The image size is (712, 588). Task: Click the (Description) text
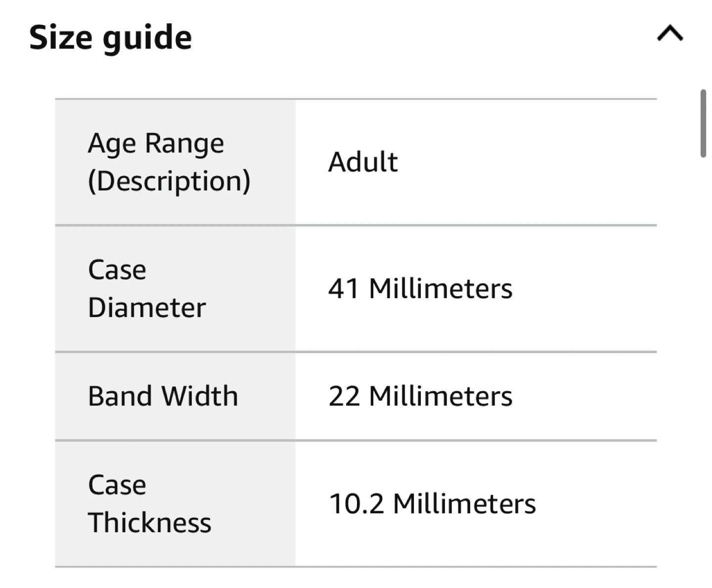coord(169,181)
